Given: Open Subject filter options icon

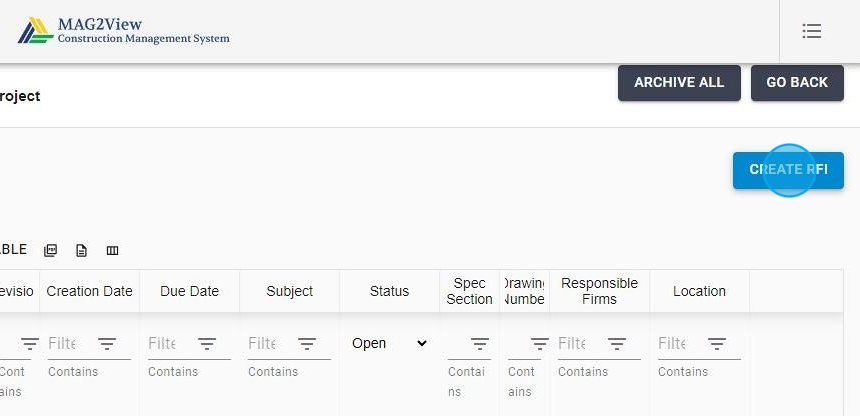Looking at the screenshot, I should click(x=307, y=343).
